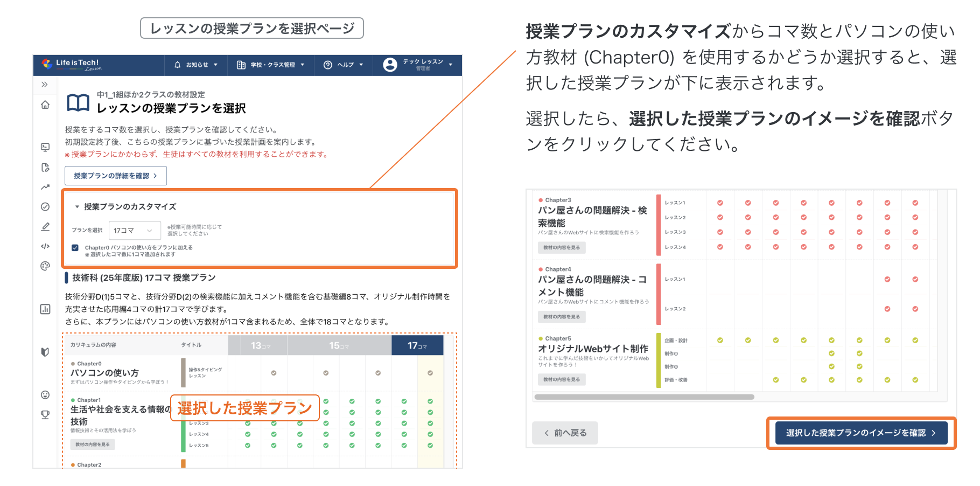The height and width of the screenshot is (486, 980).
Task: Open the テック レッスン account dropdown
Action: point(418,65)
